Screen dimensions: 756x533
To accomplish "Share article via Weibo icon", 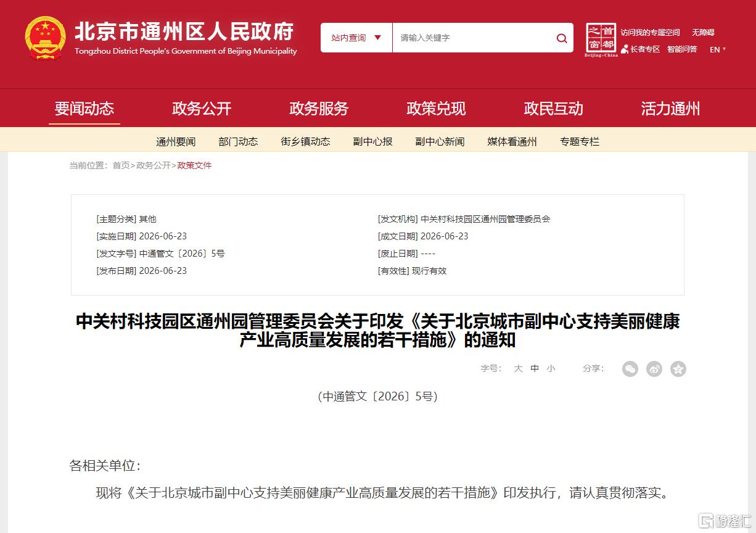I will coord(654,369).
